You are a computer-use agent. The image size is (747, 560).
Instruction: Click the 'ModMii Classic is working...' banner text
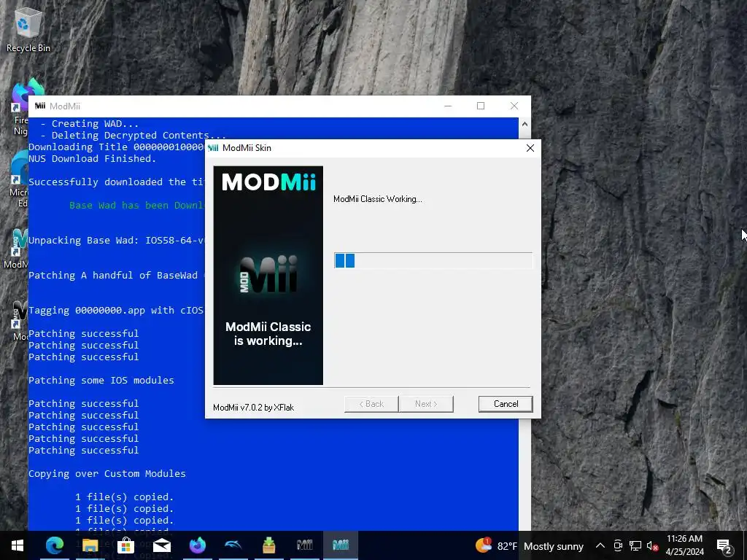(268, 334)
